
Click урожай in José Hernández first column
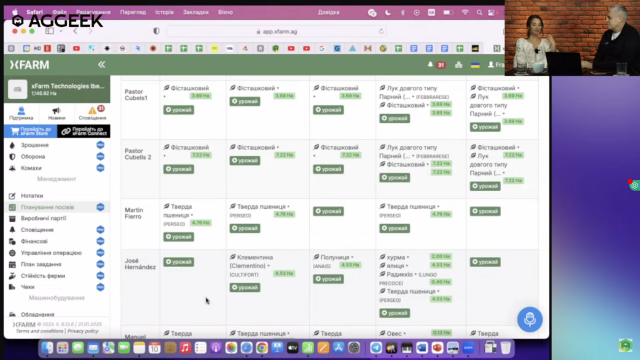coord(179,262)
